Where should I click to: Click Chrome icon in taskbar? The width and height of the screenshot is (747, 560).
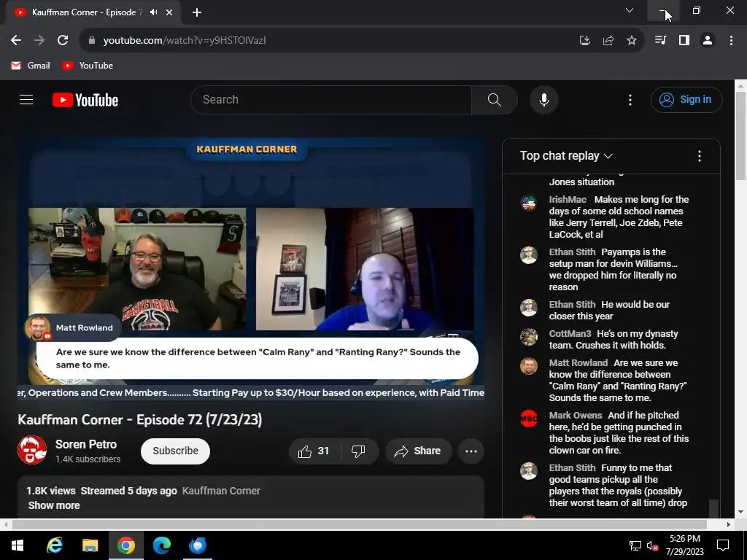point(125,545)
